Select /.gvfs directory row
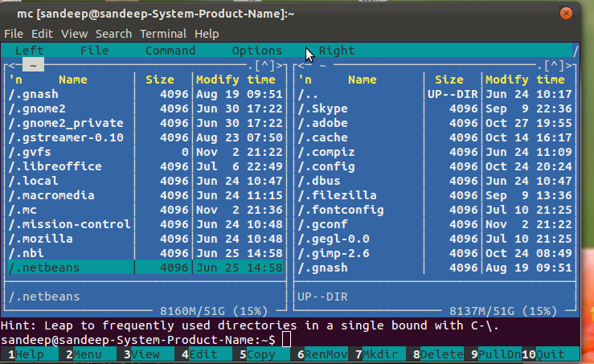594x364 pixels. tap(145, 152)
